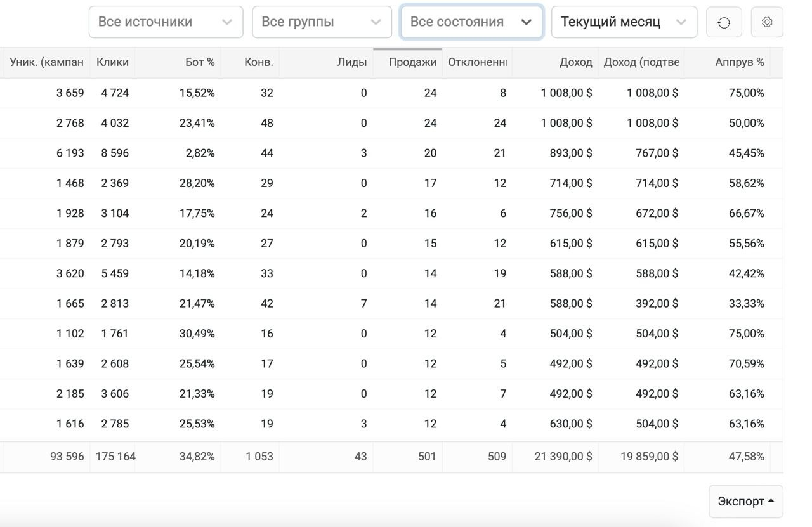Select the clicks value '5 459'
The height and width of the screenshot is (527, 812).
[115, 273]
